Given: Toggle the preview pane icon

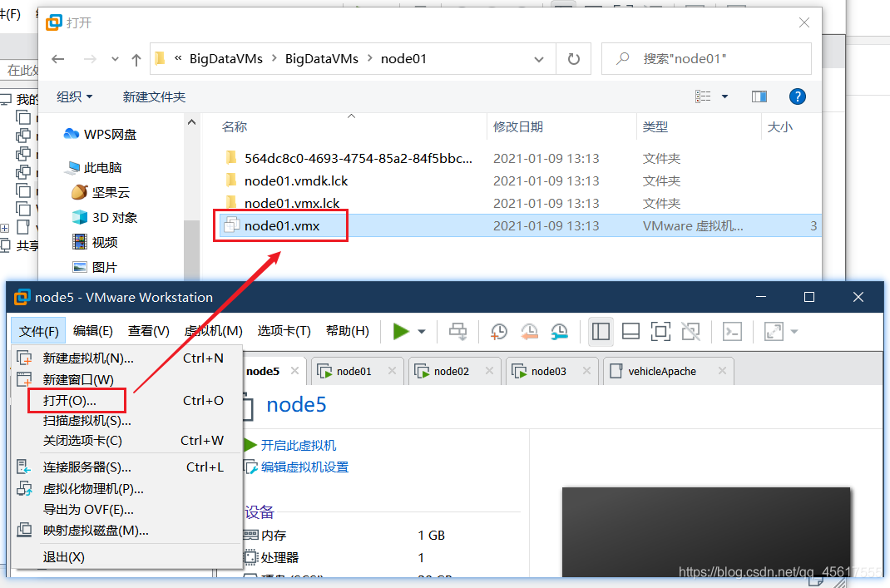Looking at the screenshot, I should pos(759,96).
